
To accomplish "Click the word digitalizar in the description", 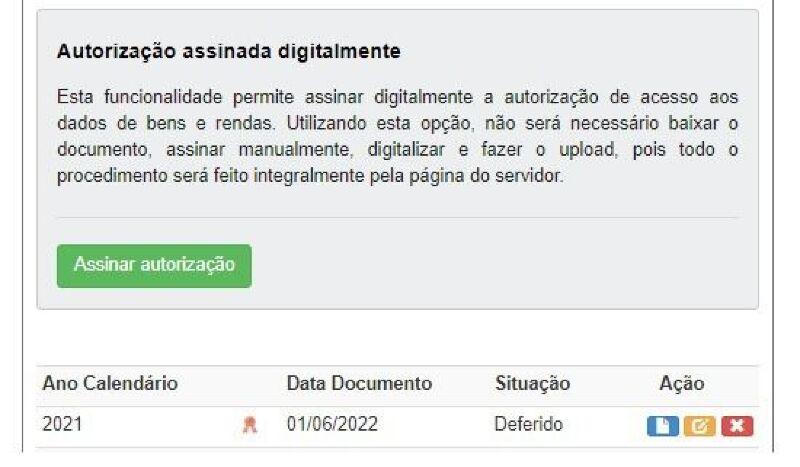I will click(406, 150).
